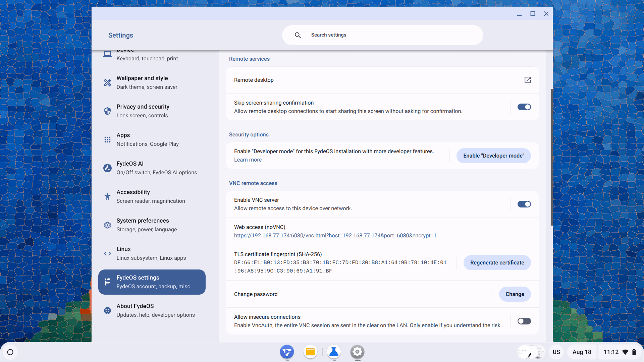Click Regenerate certificate button
Viewport: 644px width, 362px height.
[497, 262]
